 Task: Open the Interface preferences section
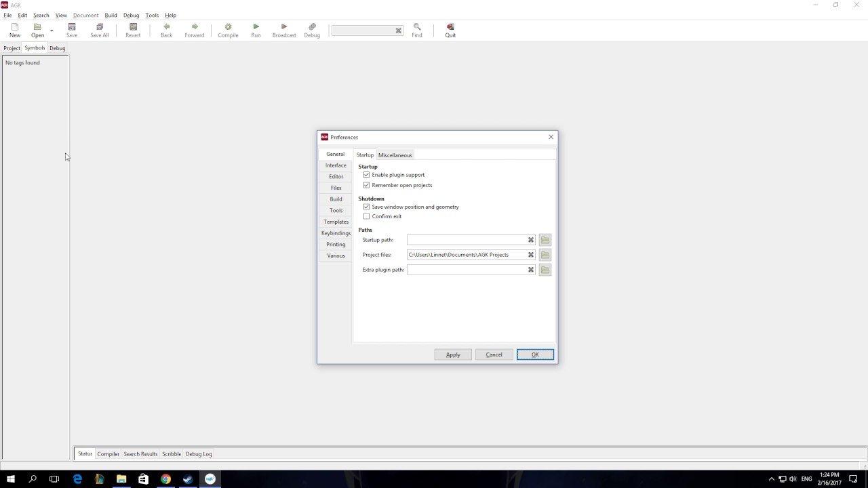[336, 165]
